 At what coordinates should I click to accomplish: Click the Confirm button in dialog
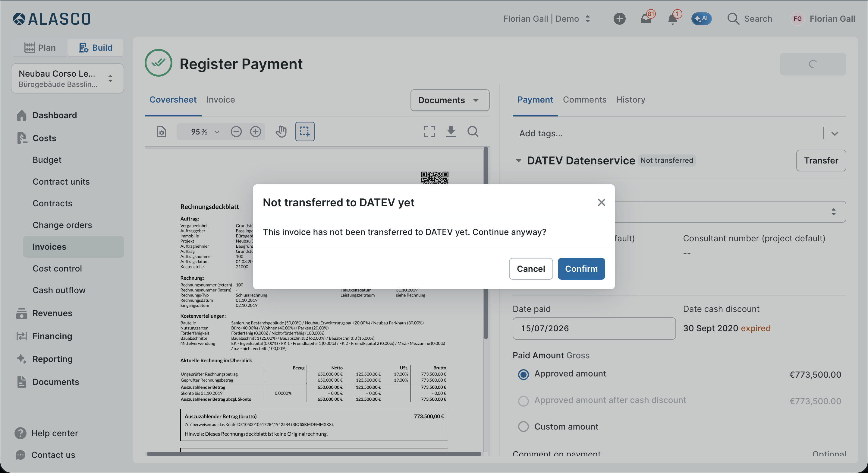[x=581, y=268]
